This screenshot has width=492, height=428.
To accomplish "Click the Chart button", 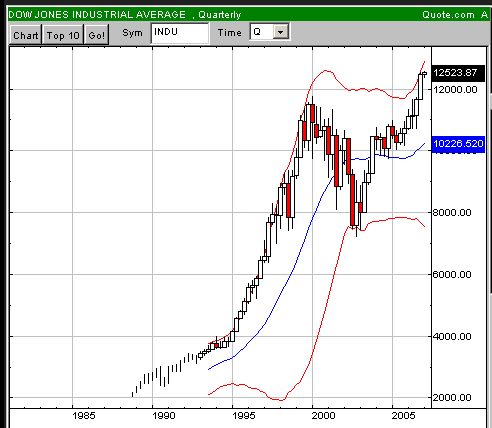I will (x=25, y=35).
